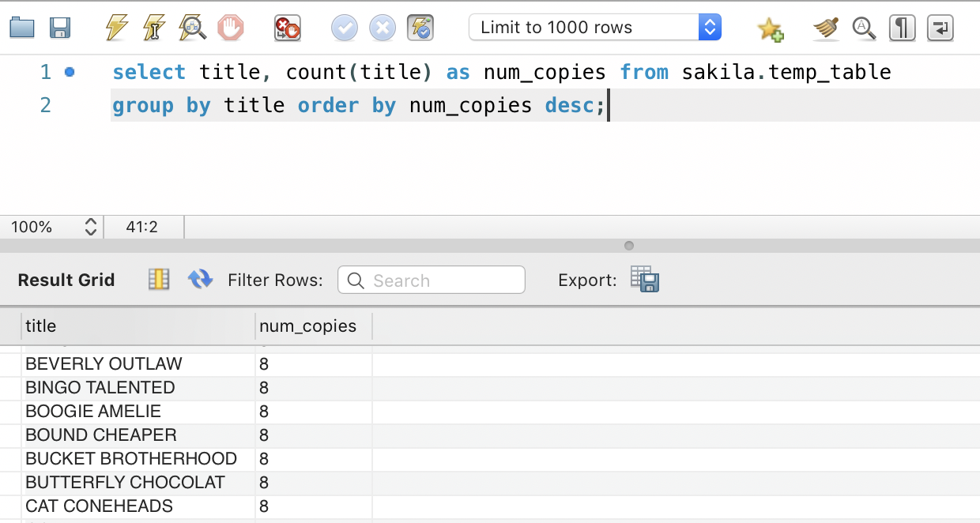The width and height of the screenshot is (980, 523).
Task: Open a SQL script file folder icon
Action: (x=22, y=28)
